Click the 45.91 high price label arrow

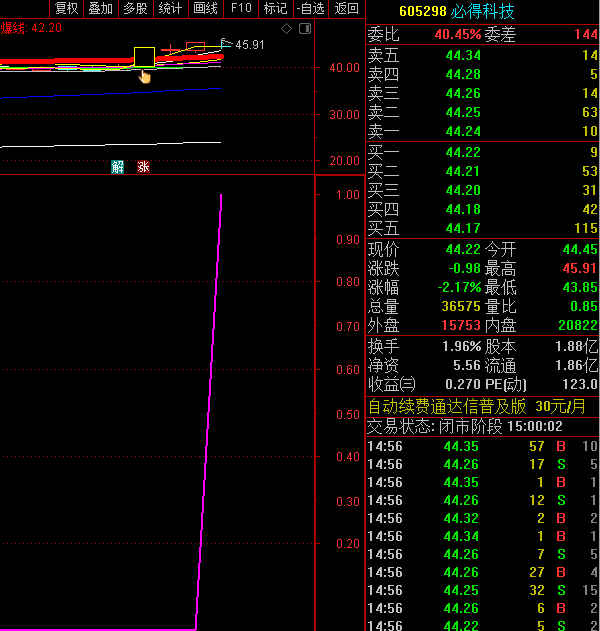click(226, 44)
